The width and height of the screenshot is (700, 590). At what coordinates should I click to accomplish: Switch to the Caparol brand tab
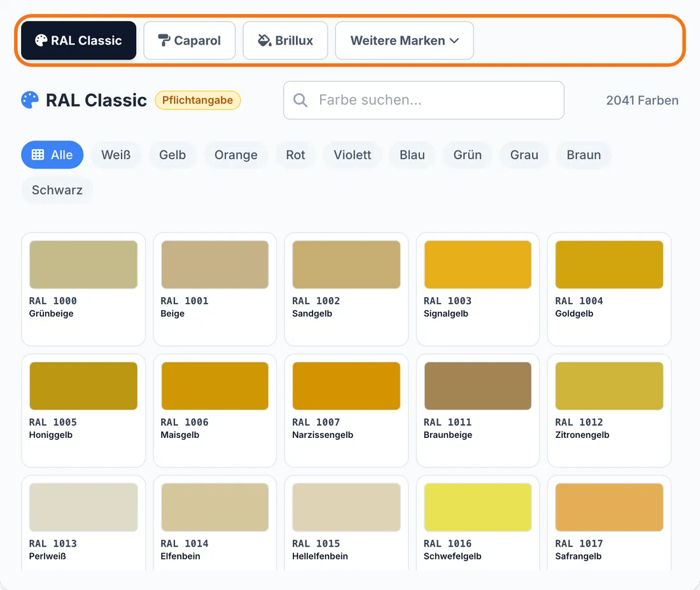[189, 41]
